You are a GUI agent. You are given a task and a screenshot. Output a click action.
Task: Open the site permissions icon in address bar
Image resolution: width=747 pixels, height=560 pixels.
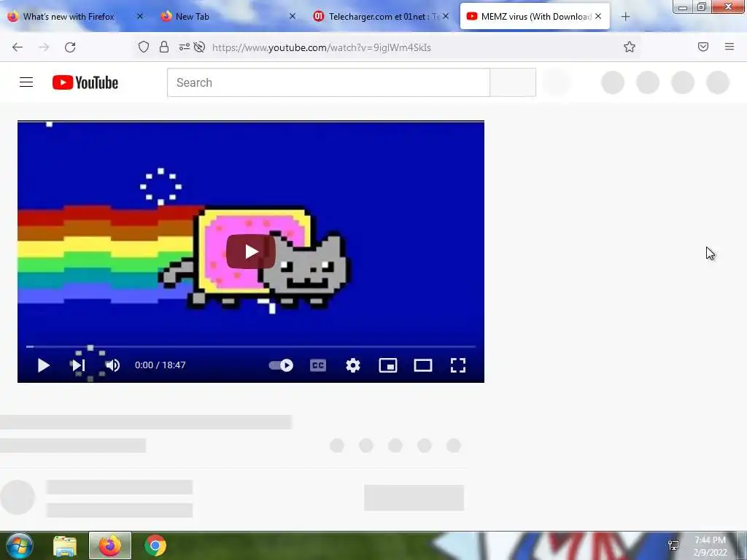(185, 47)
